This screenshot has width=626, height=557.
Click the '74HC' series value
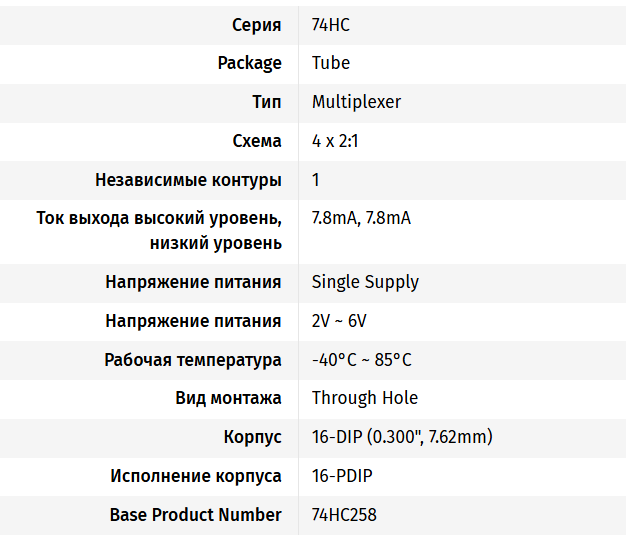pos(331,24)
